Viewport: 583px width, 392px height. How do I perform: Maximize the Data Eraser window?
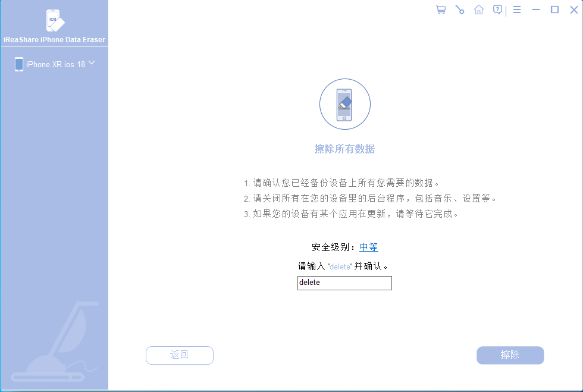554,10
